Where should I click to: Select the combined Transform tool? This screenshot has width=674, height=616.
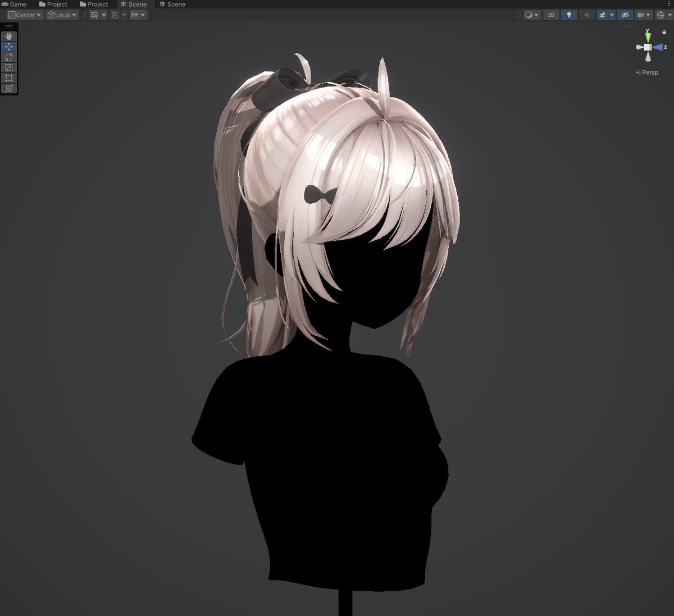[9, 88]
